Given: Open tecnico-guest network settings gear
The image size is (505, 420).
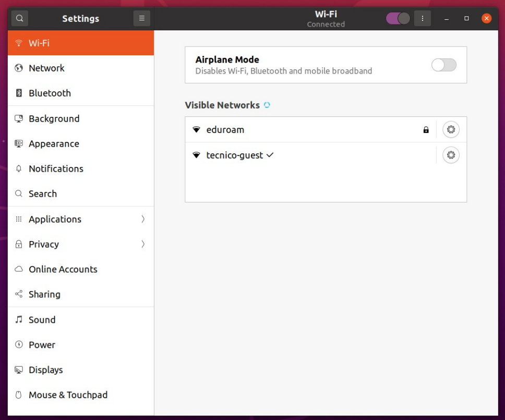Looking at the screenshot, I should (451, 155).
